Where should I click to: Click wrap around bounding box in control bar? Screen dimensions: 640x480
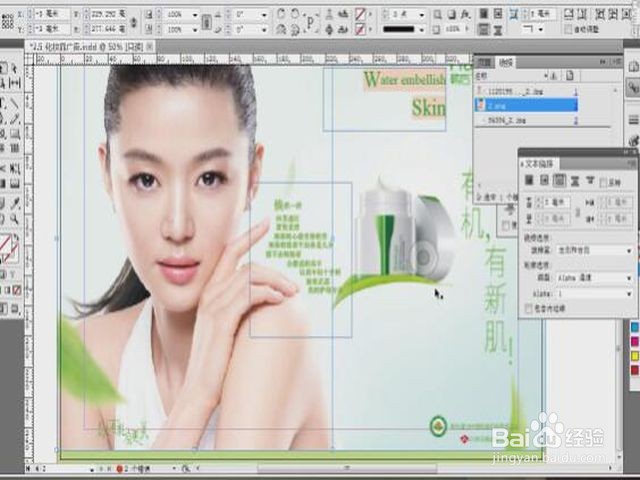click(498, 13)
